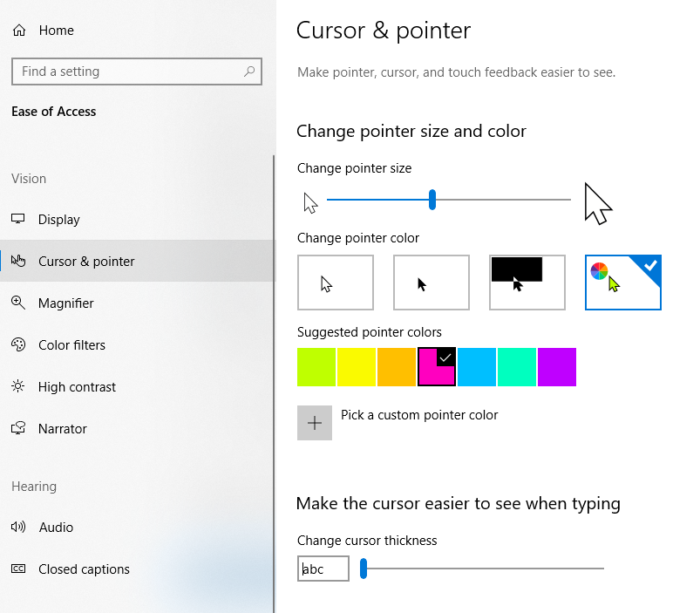700x613 pixels.
Task: Open Closed captions via the CC icon
Action: [x=17, y=569]
